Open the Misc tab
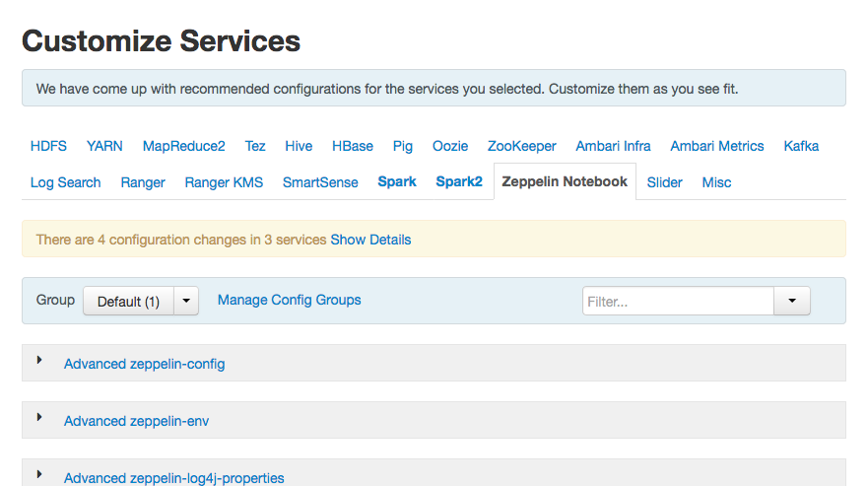 pos(716,182)
